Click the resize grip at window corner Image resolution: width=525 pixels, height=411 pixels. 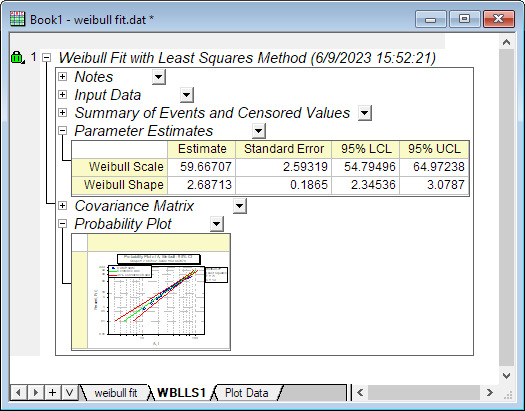point(508,395)
